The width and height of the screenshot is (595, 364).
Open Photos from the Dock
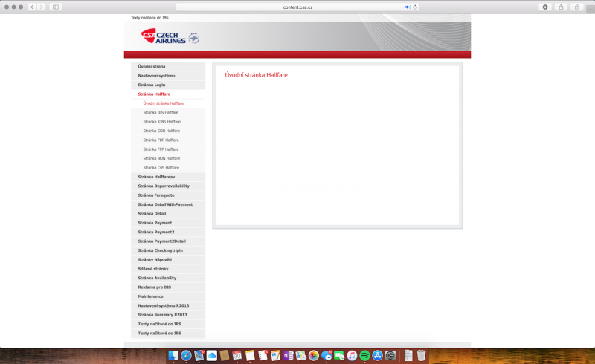(314, 355)
